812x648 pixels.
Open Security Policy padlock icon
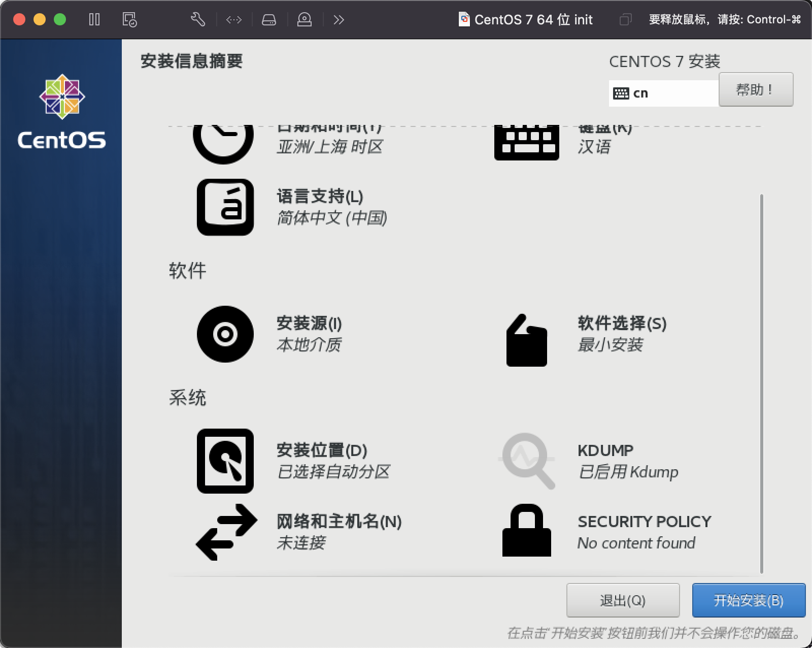pos(526,531)
